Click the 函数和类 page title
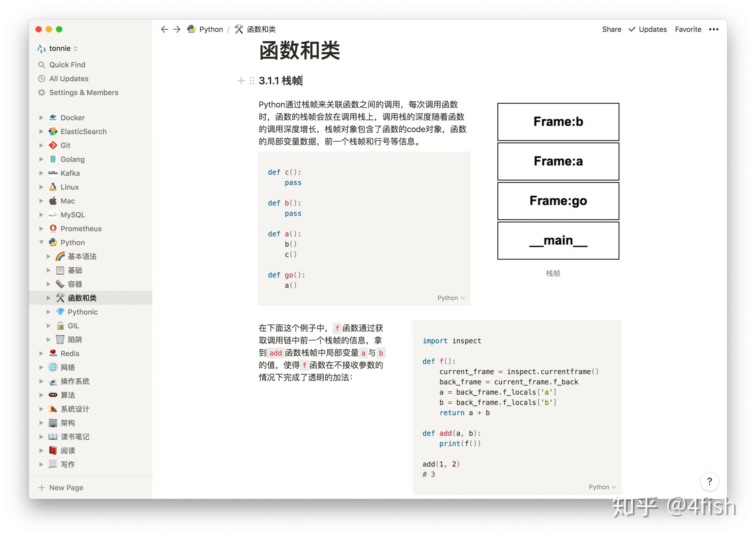The image size is (756, 537). (299, 50)
